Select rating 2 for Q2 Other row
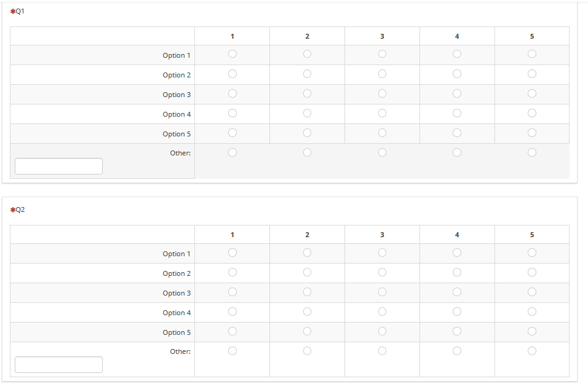Screen dimensions: 588x384 [x=307, y=351]
